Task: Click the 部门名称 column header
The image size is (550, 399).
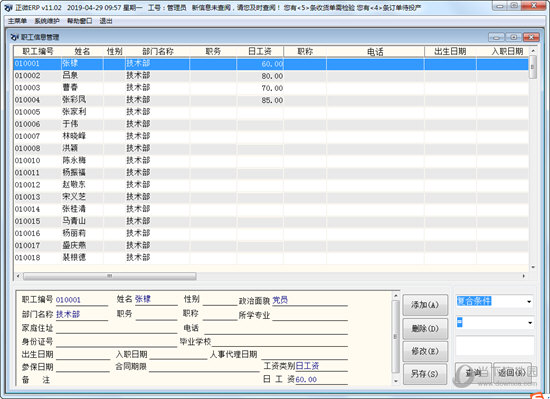Action: point(157,52)
